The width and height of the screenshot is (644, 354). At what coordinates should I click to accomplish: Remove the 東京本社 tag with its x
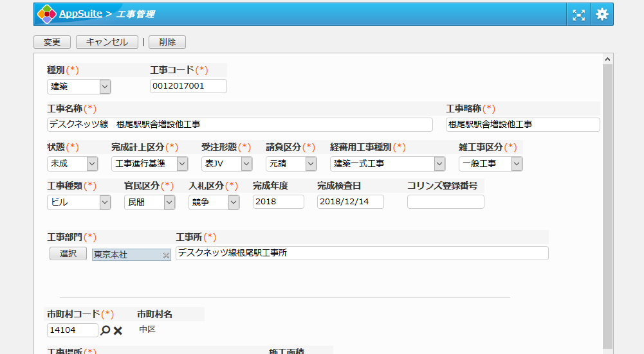point(165,255)
